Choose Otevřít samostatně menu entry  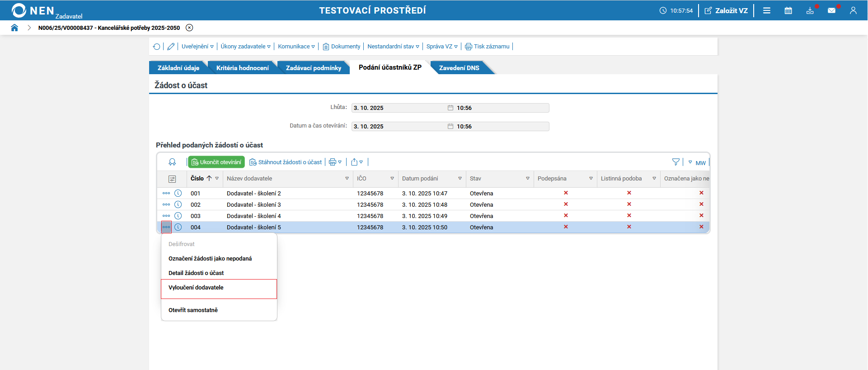point(193,310)
